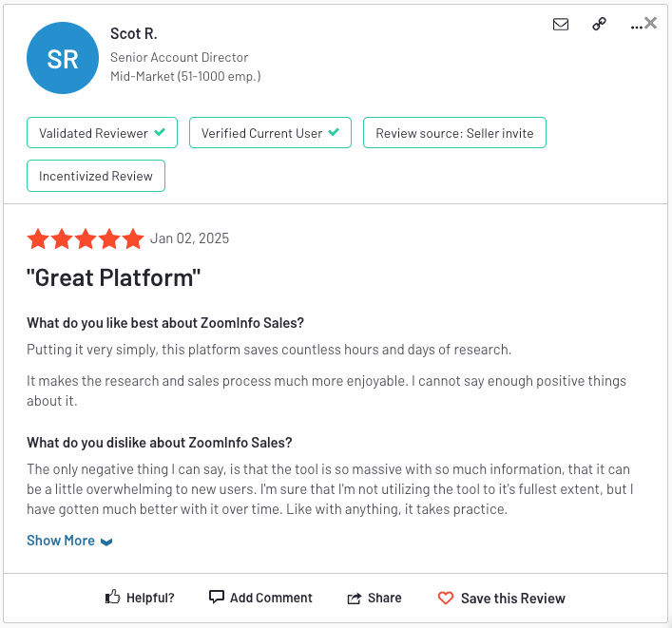Click Senior Account Director text
Screen dimensions: 672x628
179,57
